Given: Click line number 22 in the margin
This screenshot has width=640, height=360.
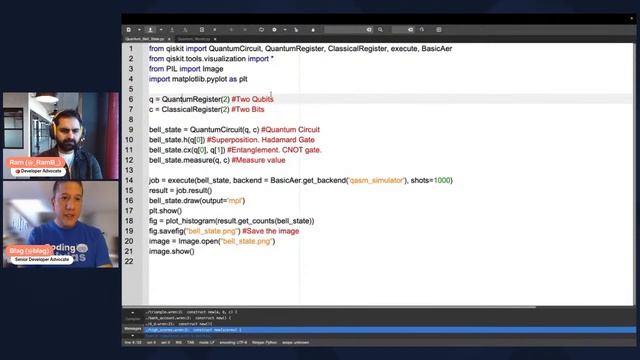Looking at the screenshot, I should tap(129, 261).
